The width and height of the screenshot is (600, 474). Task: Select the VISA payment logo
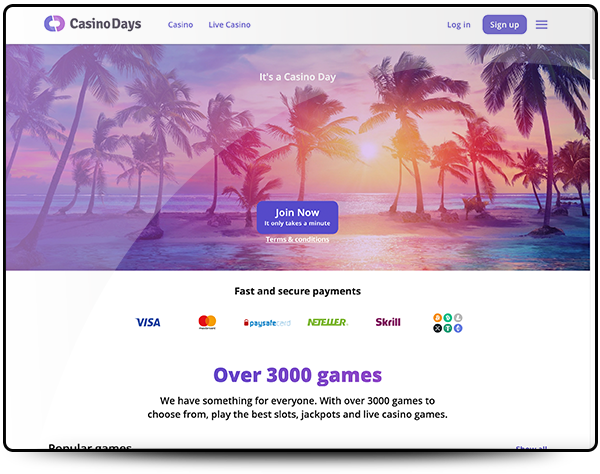(148, 323)
